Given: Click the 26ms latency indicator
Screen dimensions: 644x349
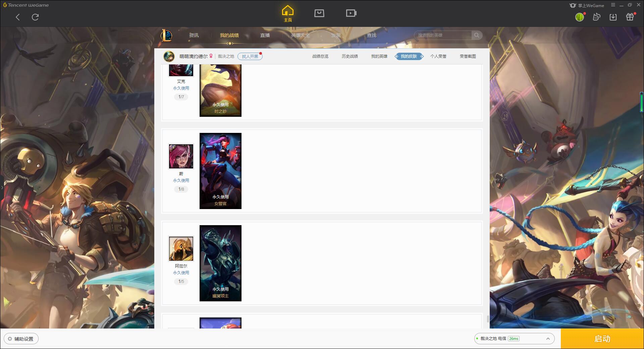Looking at the screenshot, I should (514, 339).
